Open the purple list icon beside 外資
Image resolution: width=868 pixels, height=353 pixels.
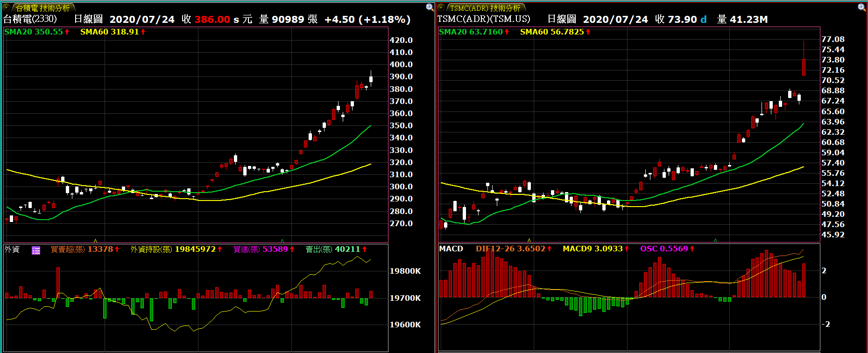(36, 250)
